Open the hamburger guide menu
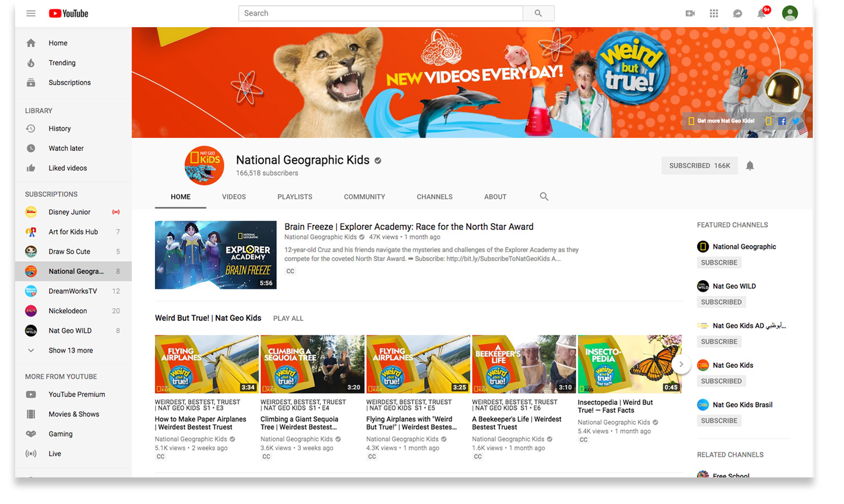Image resolution: width=844 pixels, height=504 pixels. [31, 14]
